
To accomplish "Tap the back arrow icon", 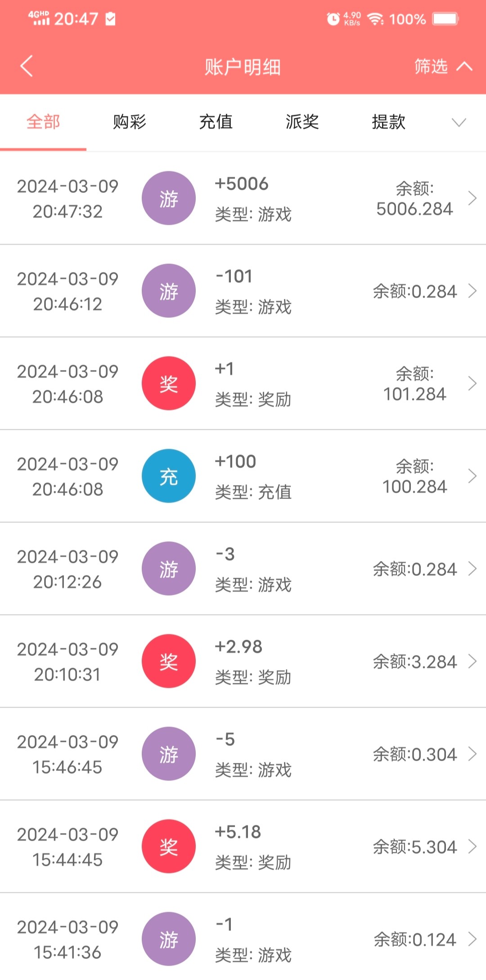I will tap(27, 66).
